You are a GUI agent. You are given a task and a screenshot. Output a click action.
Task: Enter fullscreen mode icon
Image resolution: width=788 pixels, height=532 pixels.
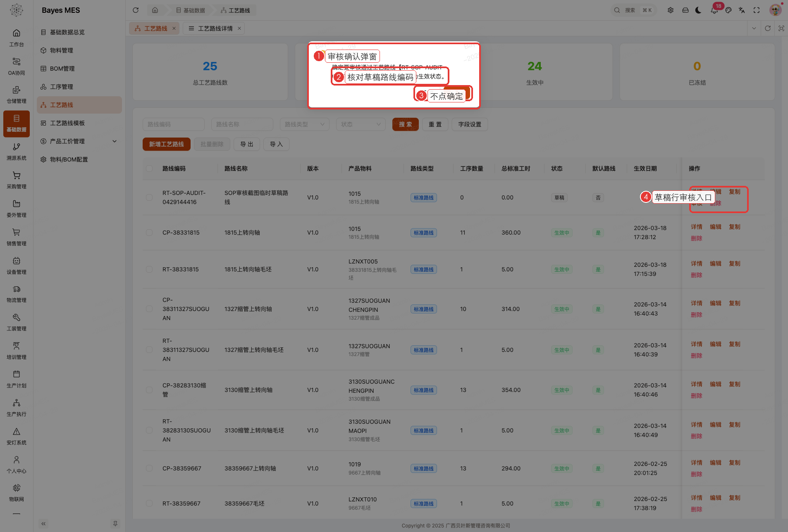pos(757,10)
